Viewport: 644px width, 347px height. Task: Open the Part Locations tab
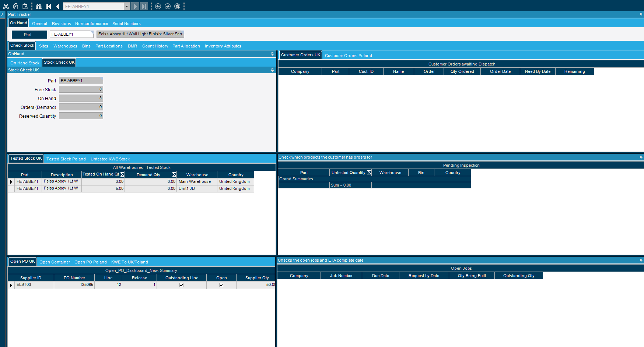coord(109,46)
